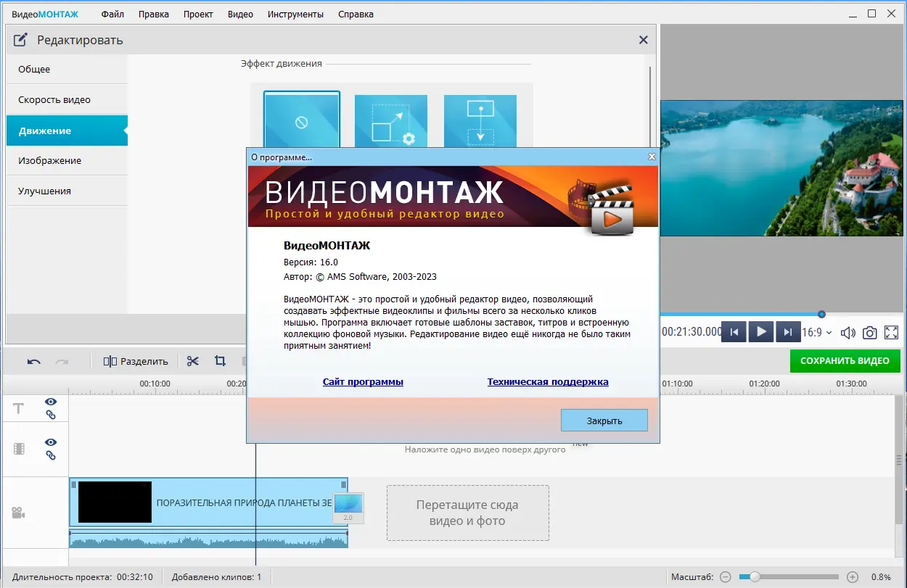
Task: Zoom out timeline with the minus icon
Action: click(726, 577)
